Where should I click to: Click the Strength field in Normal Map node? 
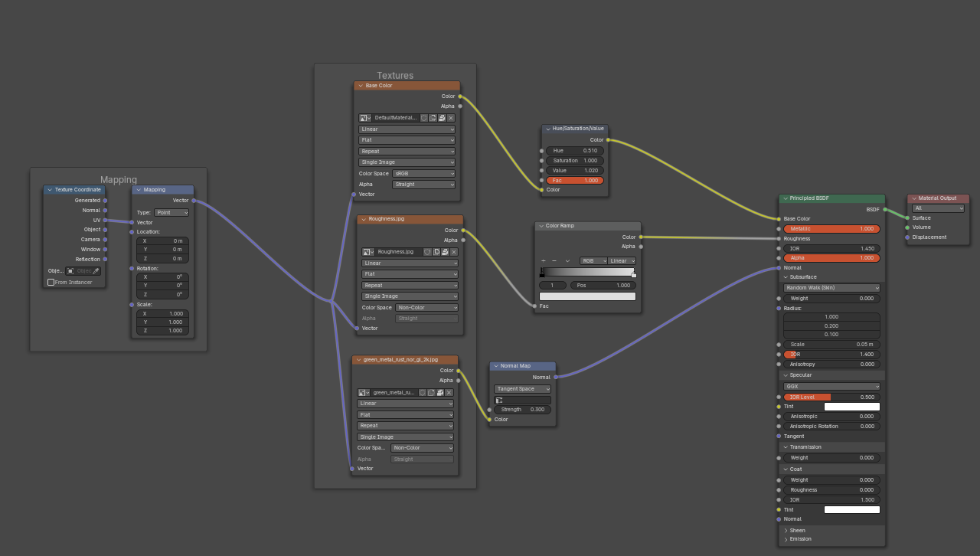point(522,410)
